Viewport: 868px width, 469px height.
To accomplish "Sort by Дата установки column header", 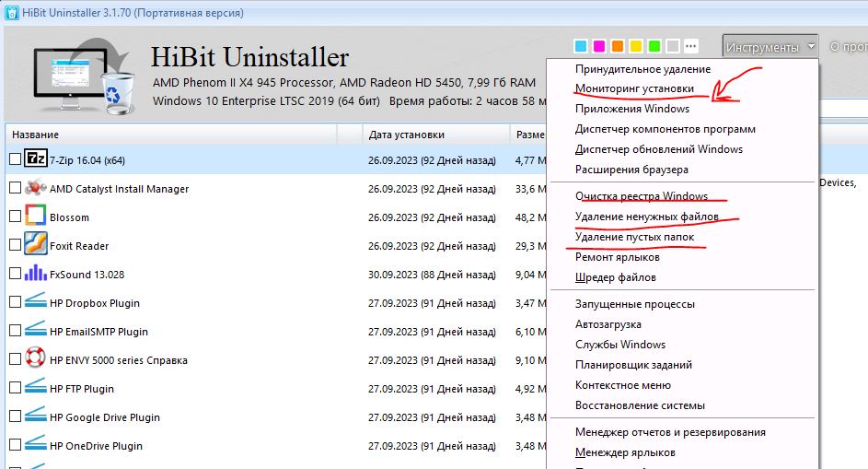I will [x=433, y=135].
